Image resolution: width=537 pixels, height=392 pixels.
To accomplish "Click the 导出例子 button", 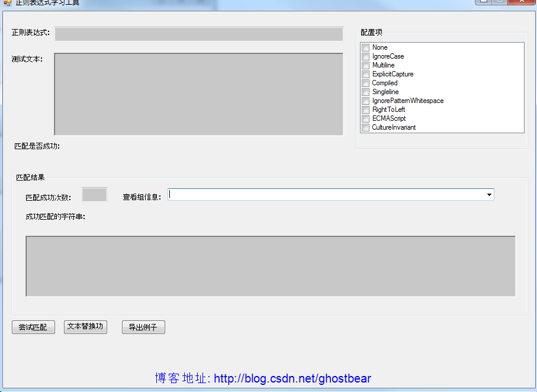I will click(x=143, y=327).
